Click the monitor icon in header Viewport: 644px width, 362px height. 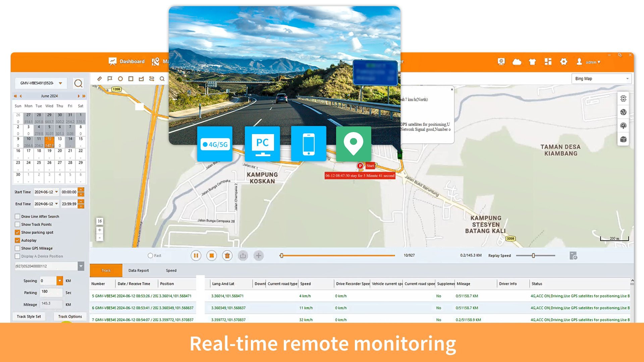pos(501,62)
